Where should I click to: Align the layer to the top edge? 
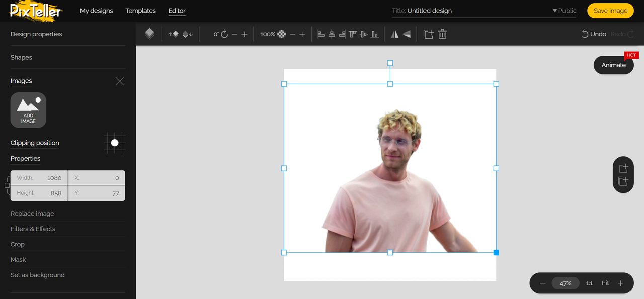coord(353,34)
